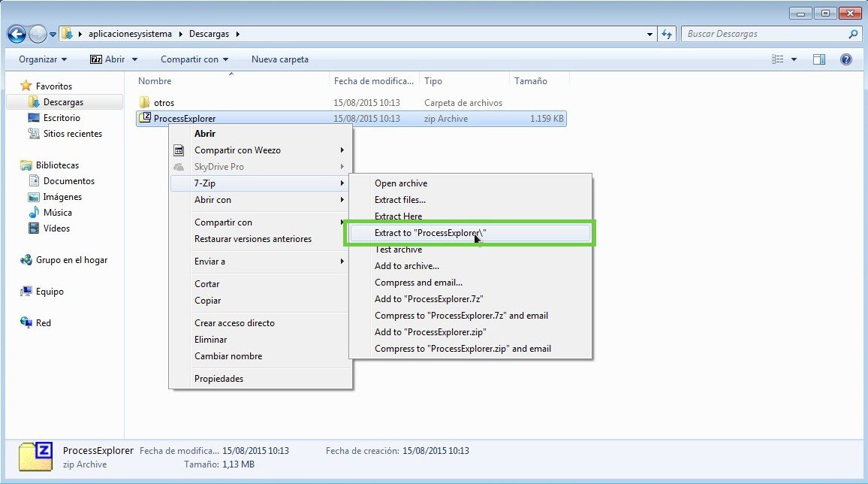Open Documentos library in sidebar
The width and height of the screenshot is (868, 484).
68,180
